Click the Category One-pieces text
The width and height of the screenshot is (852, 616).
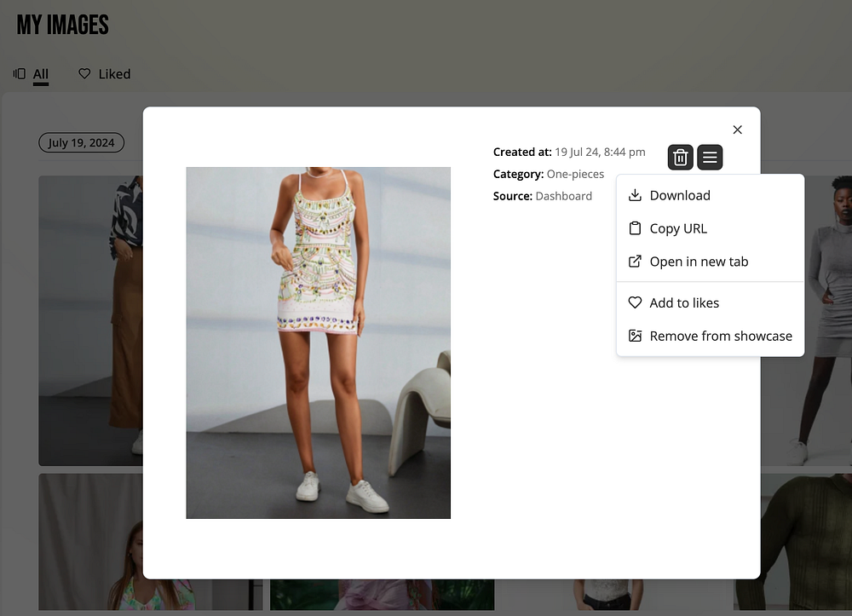point(548,175)
